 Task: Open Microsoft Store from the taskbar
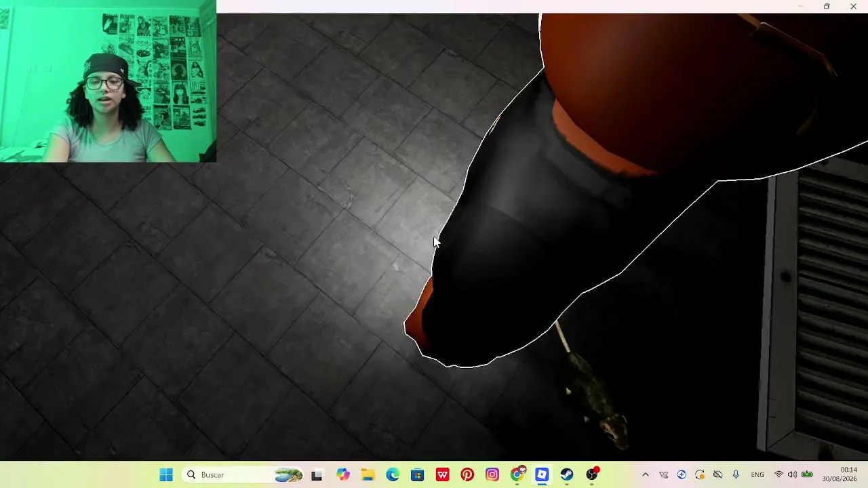click(x=418, y=474)
